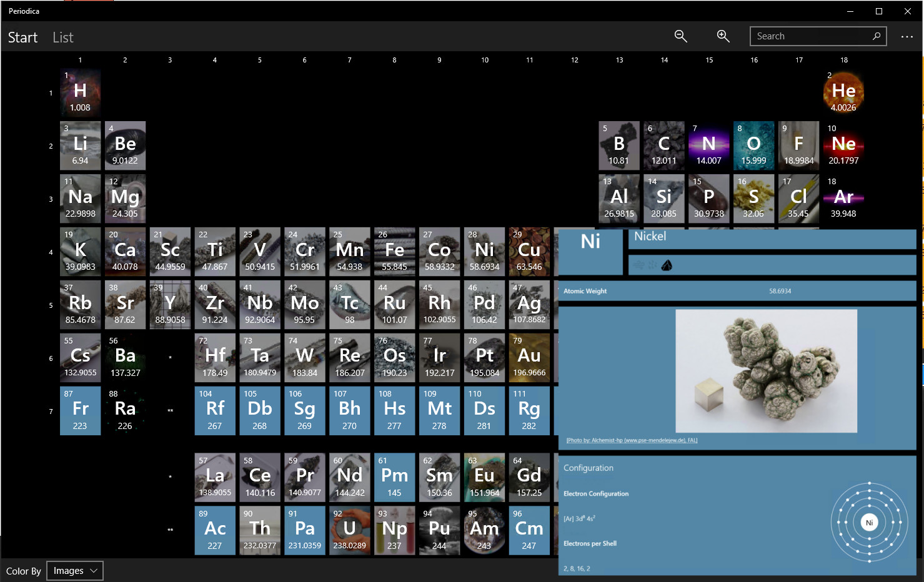Open the three-dot more options menu

[907, 37]
